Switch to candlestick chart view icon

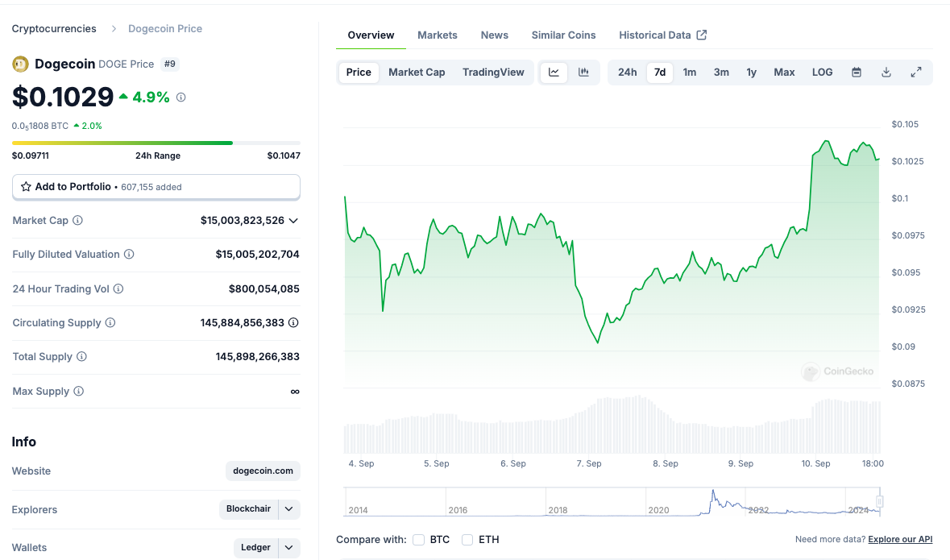click(x=583, y=73)
